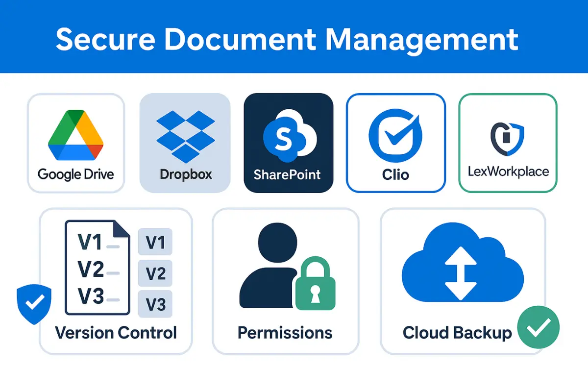
Task: Click the SharePoint cloud logo
Action: (x=290, y=135)
